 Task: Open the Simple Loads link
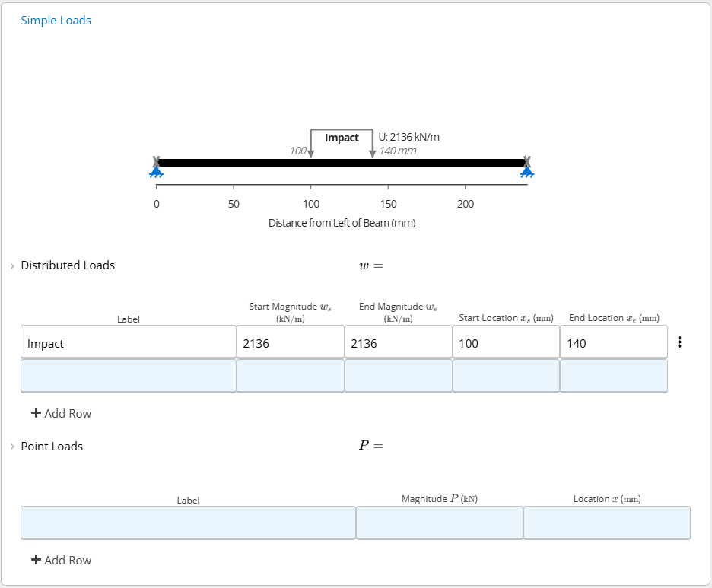[56, 21]
